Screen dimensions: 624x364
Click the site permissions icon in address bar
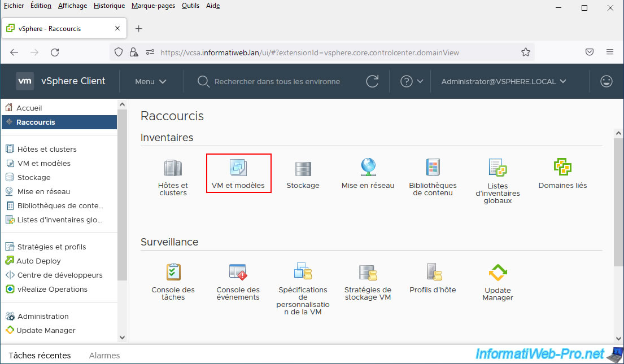[150, 52]
